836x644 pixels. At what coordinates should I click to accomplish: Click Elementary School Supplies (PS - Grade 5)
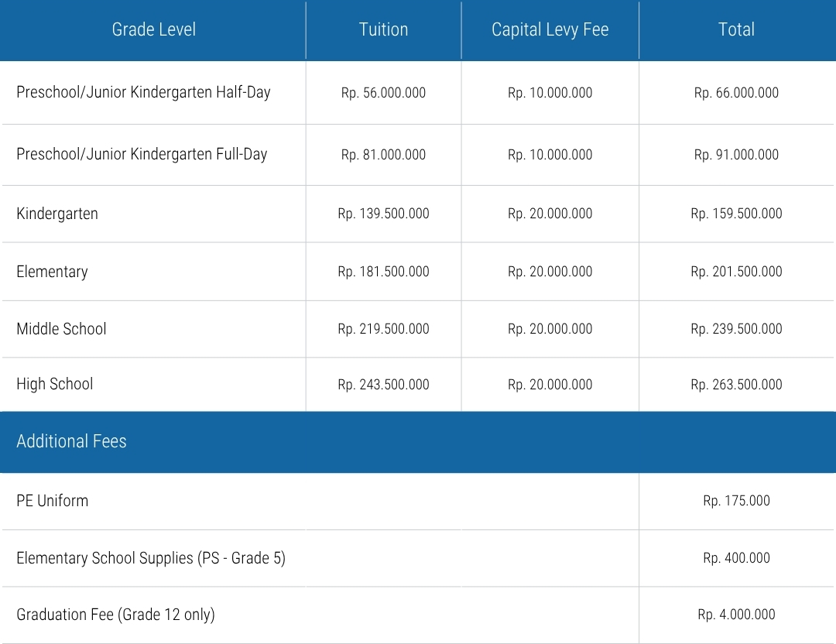151,558
